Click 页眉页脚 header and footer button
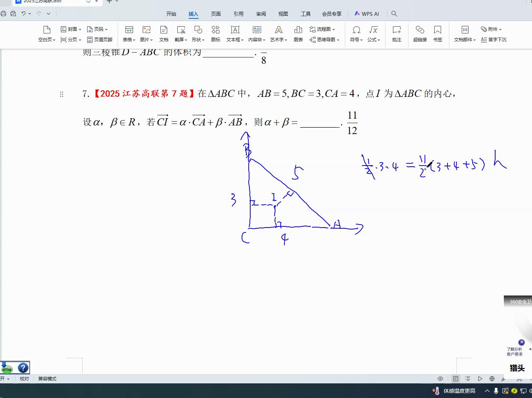Image resolution: width=532 pixels, height=398 pixels. (x=100, y=39)
